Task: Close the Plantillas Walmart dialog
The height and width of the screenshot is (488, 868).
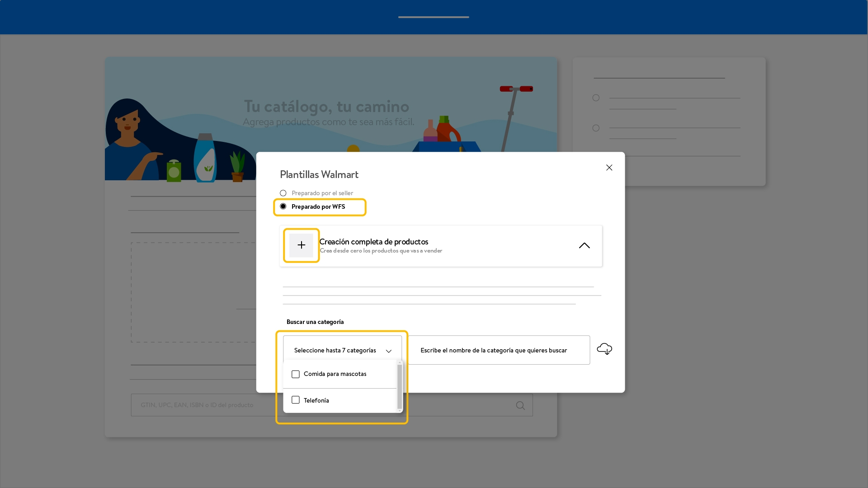Action: 609,168
